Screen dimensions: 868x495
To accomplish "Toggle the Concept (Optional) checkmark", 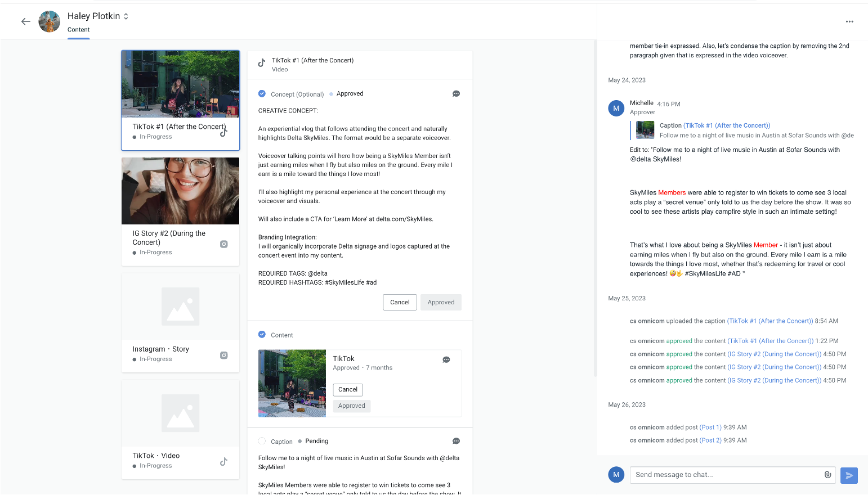I will coord(262,94).
